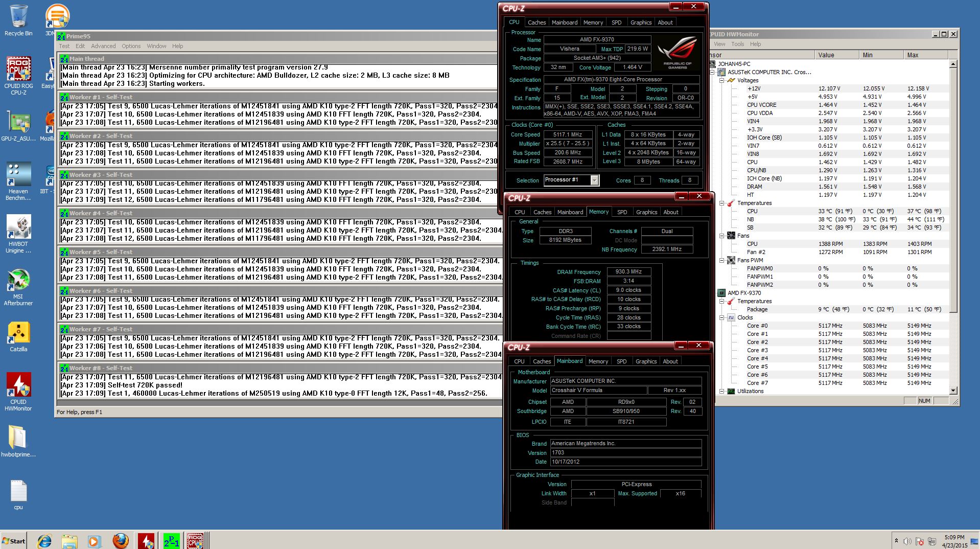Collapse the Fans node in HWMonitor
Image resolution: width=980 pixels, height=549 pixels.
point(721,236)
